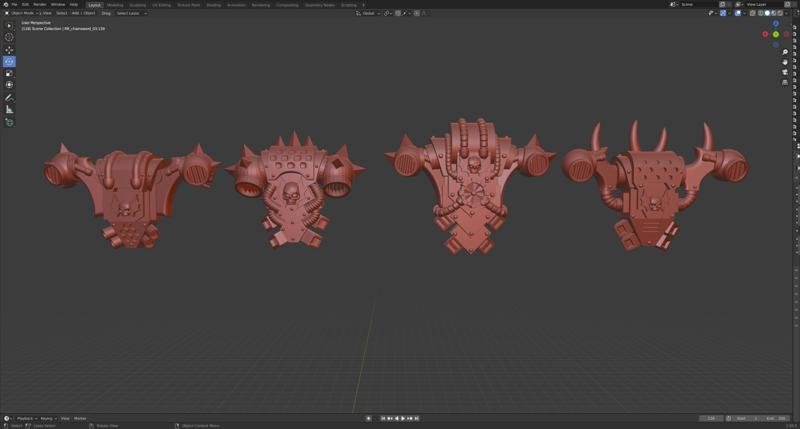Expand the shading options arrow

pos(786,13)
